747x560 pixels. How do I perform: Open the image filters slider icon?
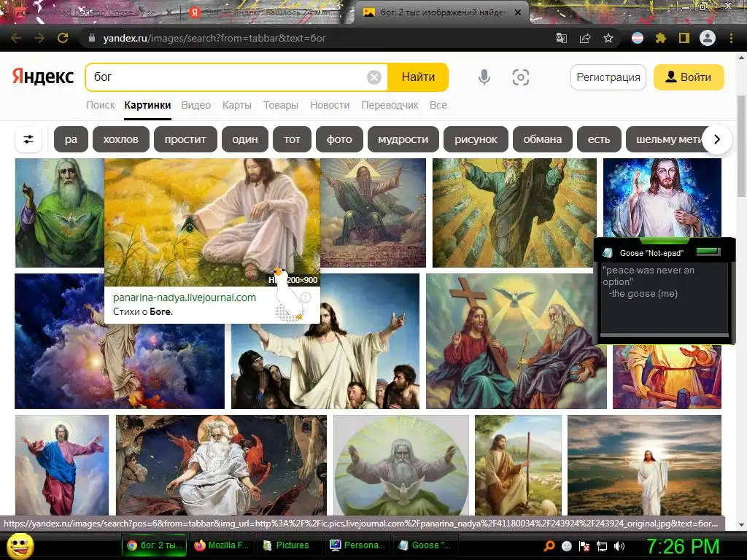coord(28,139)
